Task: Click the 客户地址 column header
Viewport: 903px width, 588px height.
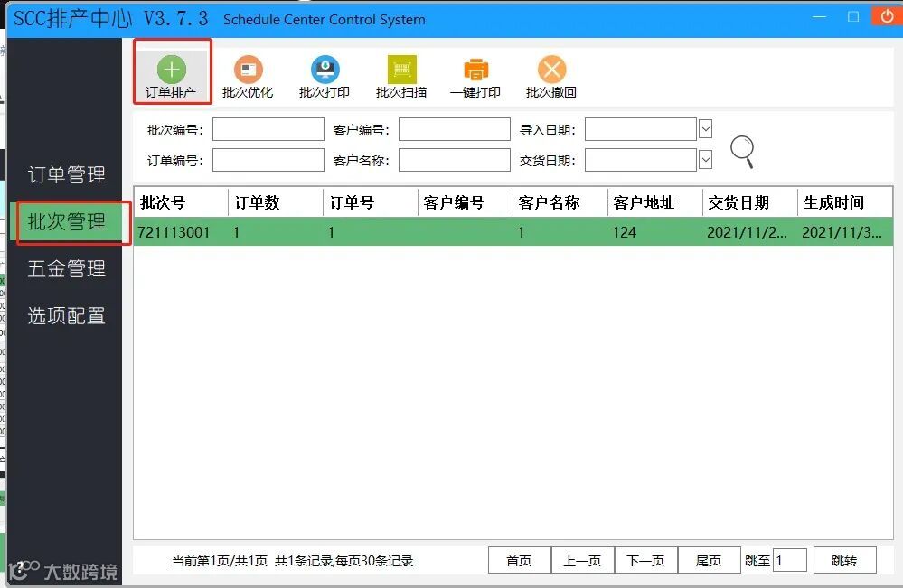Action: pos(655,202)
